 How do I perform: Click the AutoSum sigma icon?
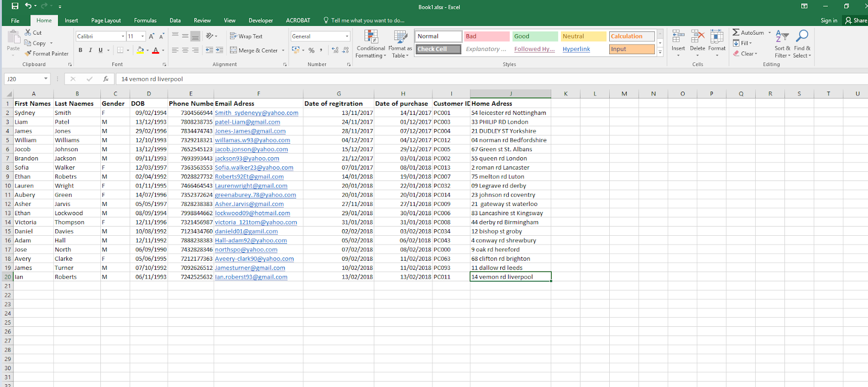pyautogui.click(x=736, y=33)
